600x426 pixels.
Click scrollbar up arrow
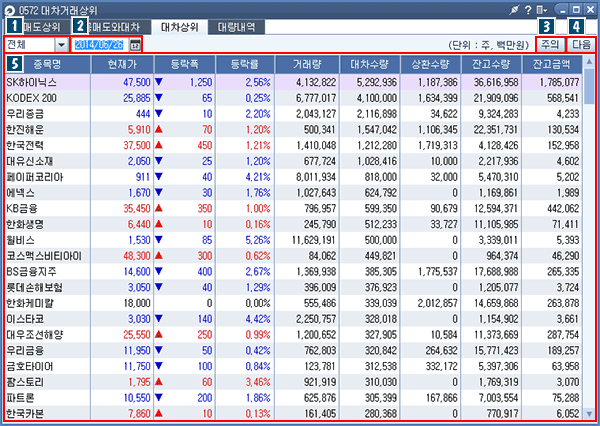point(589,61)
